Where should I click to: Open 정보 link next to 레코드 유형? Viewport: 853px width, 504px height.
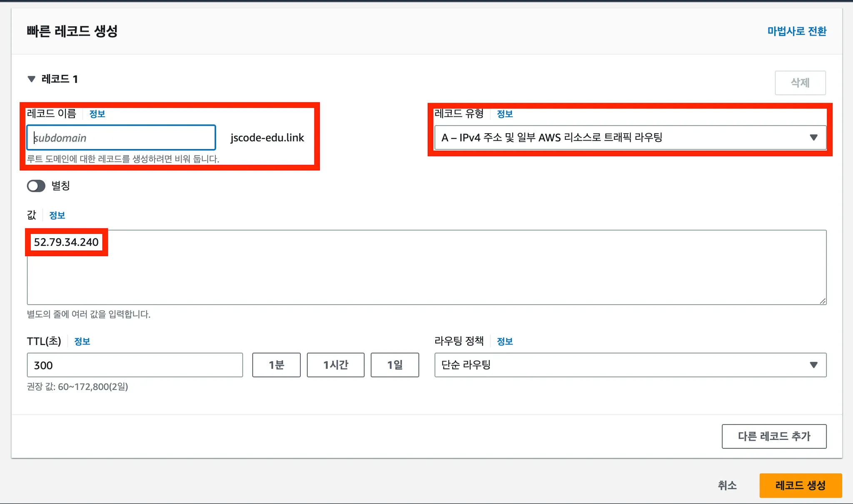504,114
